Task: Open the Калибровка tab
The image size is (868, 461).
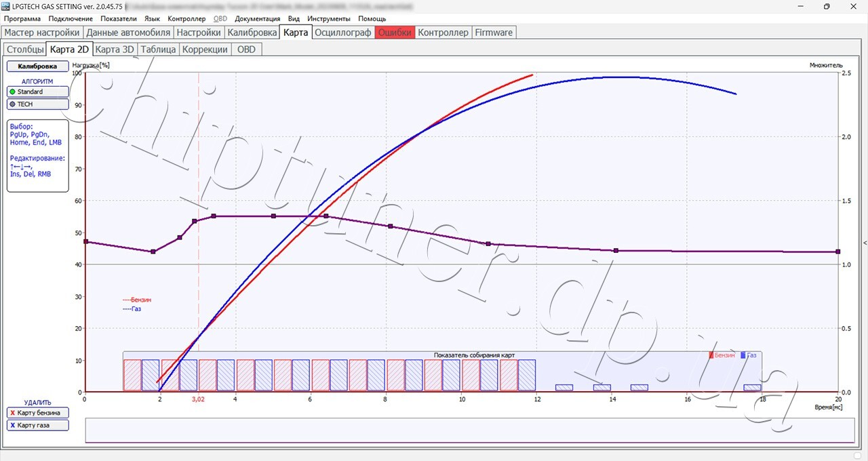Action: [x=252, y=33]
